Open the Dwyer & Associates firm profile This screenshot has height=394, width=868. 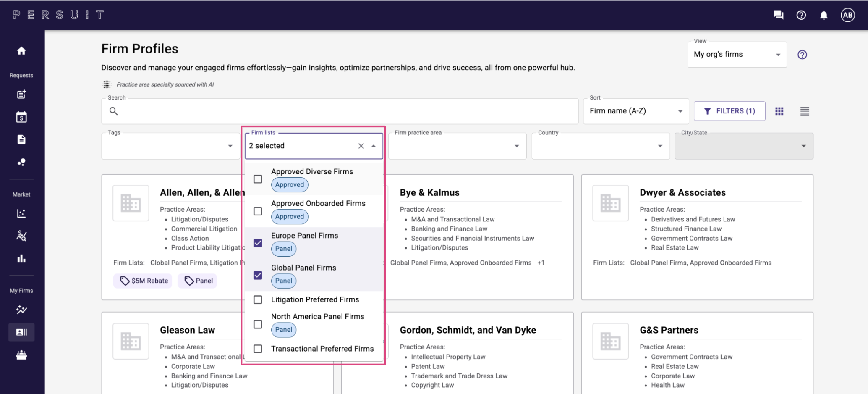[x=682, y=192]
